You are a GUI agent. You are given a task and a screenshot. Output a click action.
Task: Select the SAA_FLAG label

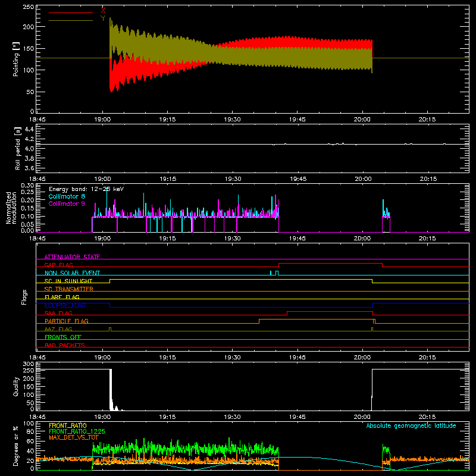(x=58, y=313)
